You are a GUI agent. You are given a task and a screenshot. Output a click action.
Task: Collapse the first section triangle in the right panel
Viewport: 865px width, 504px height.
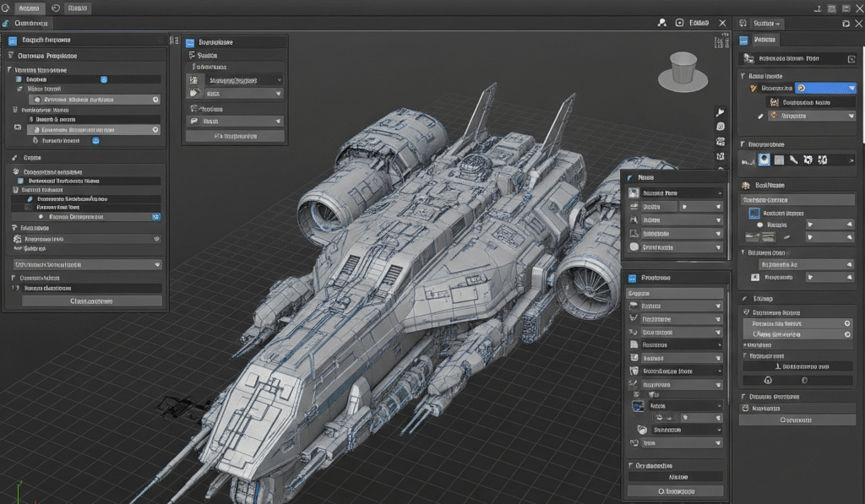[x=743, y=76]
